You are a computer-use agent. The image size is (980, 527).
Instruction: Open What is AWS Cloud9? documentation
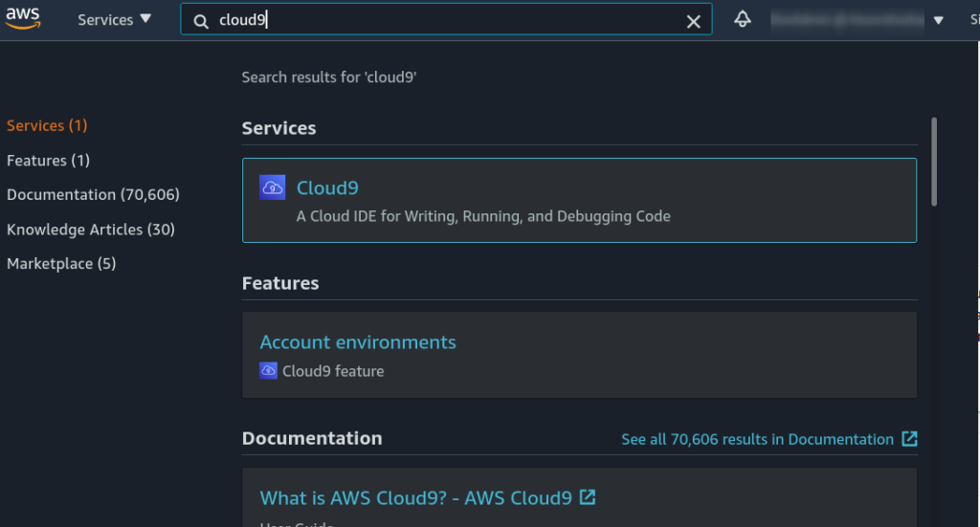point(415,497)
